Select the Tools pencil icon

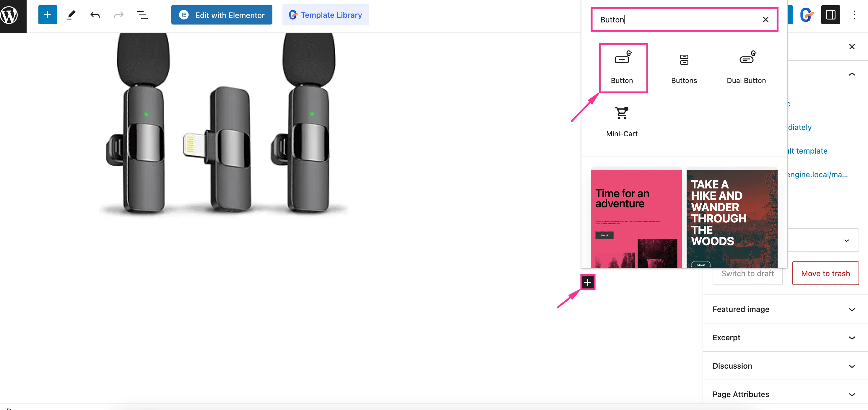(71, 15)
